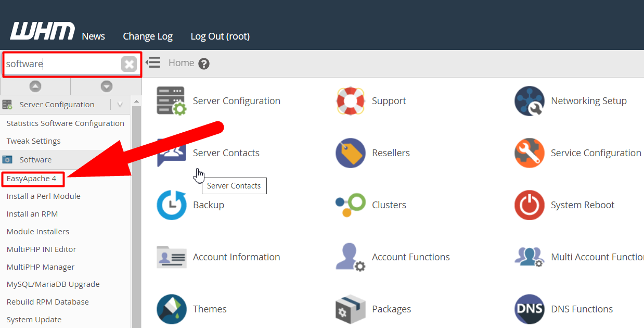Click the DNS Functions icon
The width and height of the screenshot is (644, 328).
coord(530,309)
